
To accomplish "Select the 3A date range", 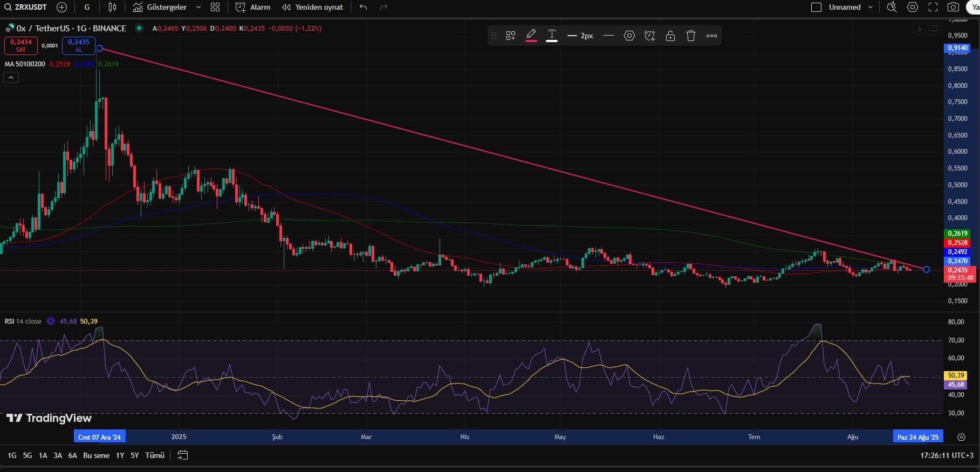I will [x=58, y=455].
